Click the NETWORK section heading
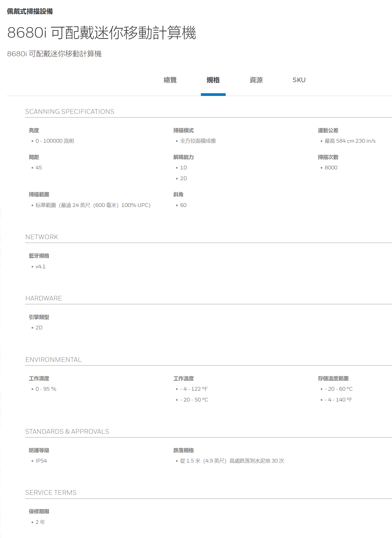This screenshot has width=392, height=538. (42, 237)
